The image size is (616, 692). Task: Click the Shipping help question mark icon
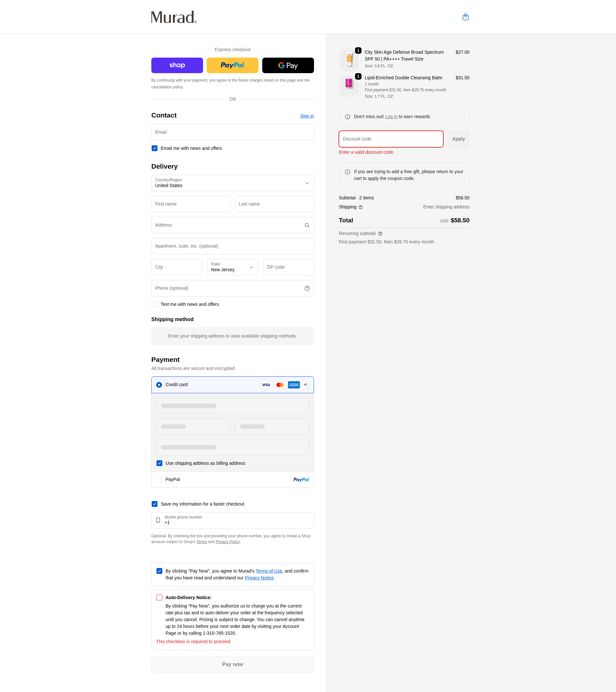(x=361, y=207)
